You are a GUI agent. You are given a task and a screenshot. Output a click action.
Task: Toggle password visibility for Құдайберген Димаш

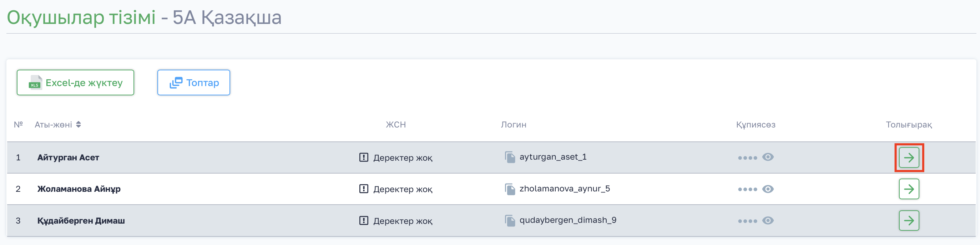tap(768, 221)
